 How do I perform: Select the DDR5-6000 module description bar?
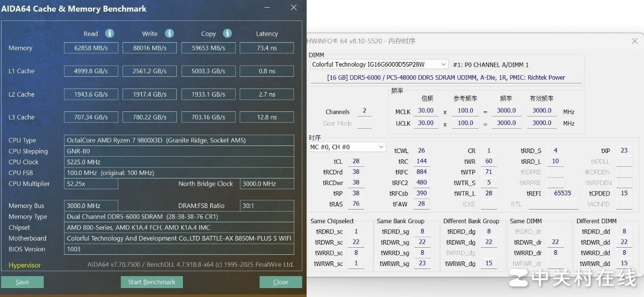446,77
